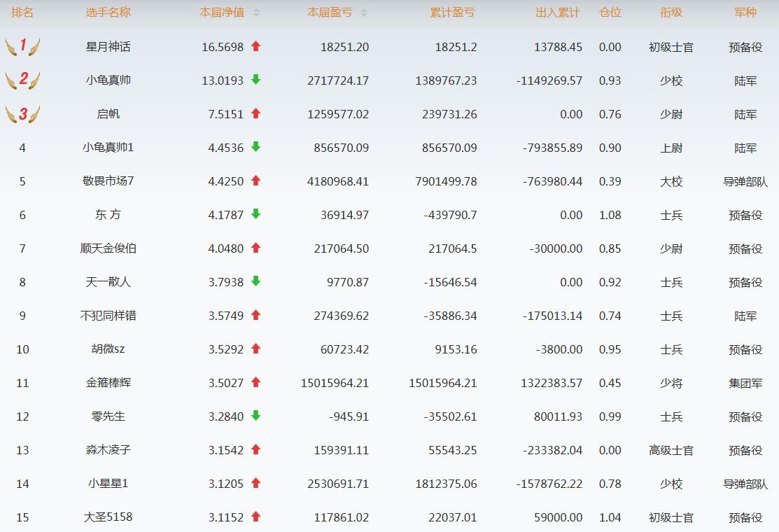Sort by 本届盈亏 using its sort arrows
779x532 pixels.
coord(364,13)
